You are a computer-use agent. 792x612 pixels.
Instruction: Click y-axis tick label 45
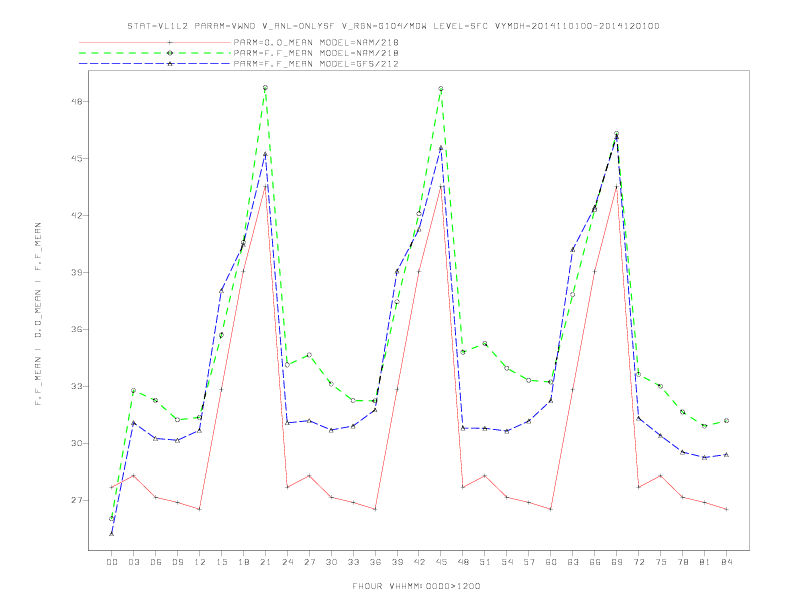[77, 159]
